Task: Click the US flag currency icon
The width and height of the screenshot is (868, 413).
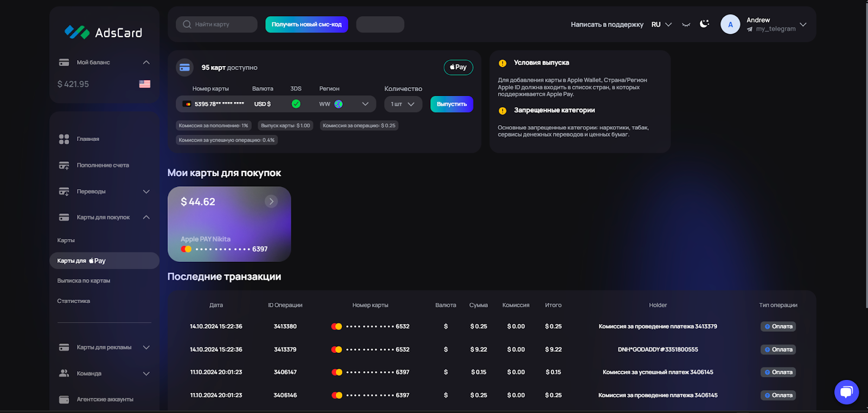Action: pyautogui.click(x=144, y=84)
